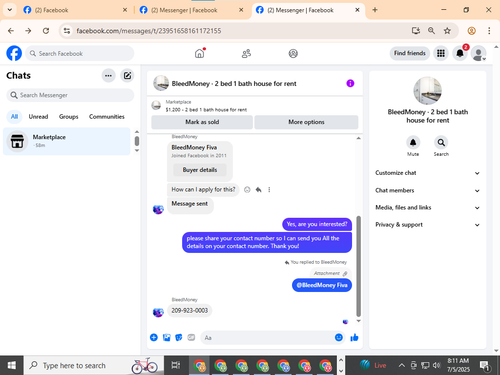The height and width of the screenshot is (375, 500).
Task: Open the Groups icon in top navigation
Action: (293, 53)
